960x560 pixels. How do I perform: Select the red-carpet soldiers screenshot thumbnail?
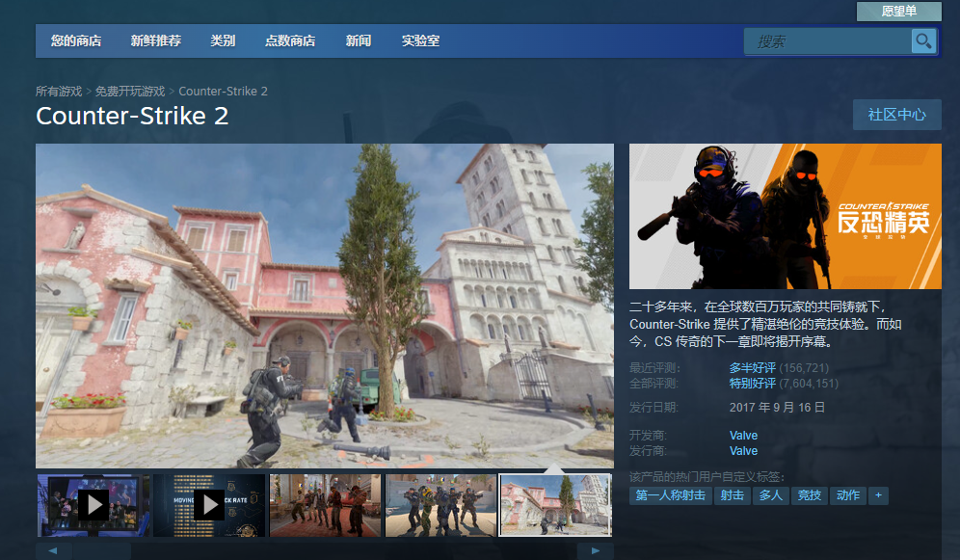point(325,505)
